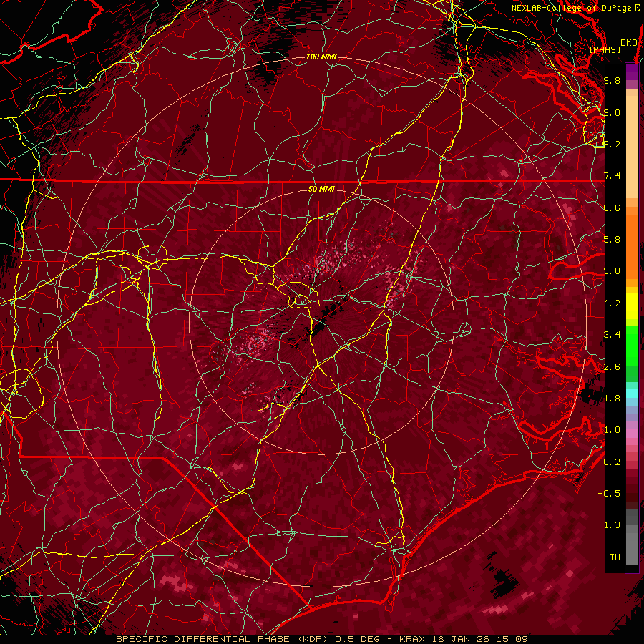Screen dimensions: 644x644
Task: Click the 1.8 value on color scale
Action: [612, 399]
